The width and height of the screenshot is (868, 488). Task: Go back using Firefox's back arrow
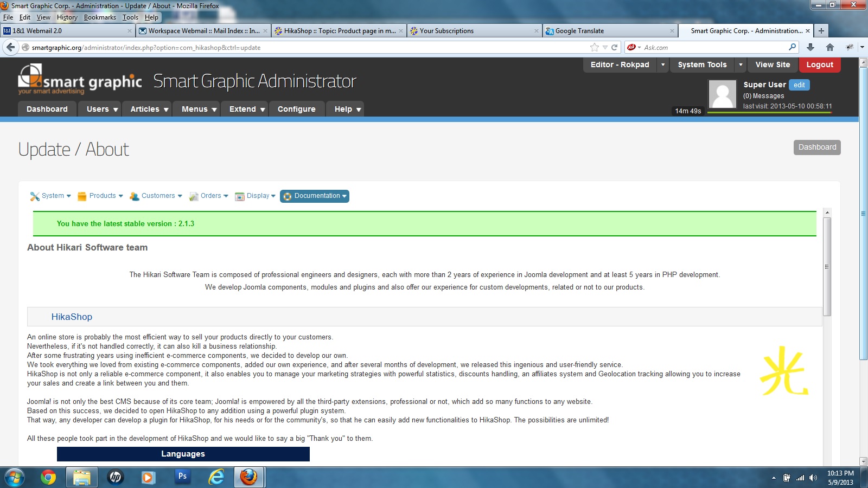click(x=11, y=47)
